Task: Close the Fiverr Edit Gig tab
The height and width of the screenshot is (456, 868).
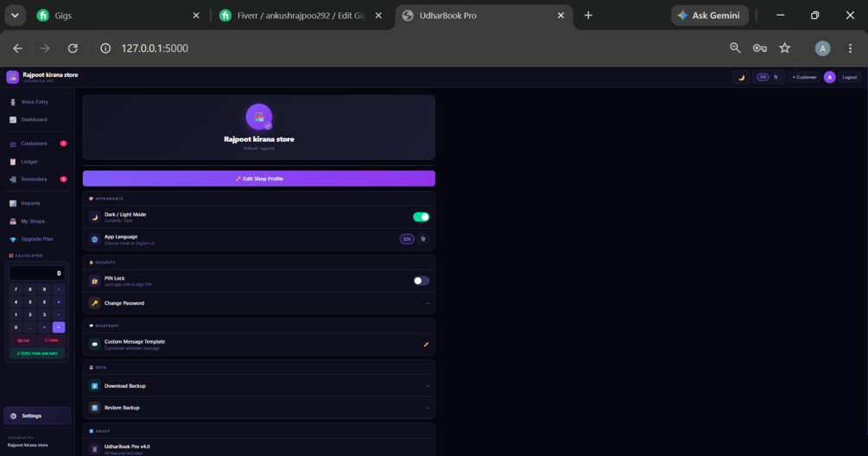Action: tap(378, 16)
